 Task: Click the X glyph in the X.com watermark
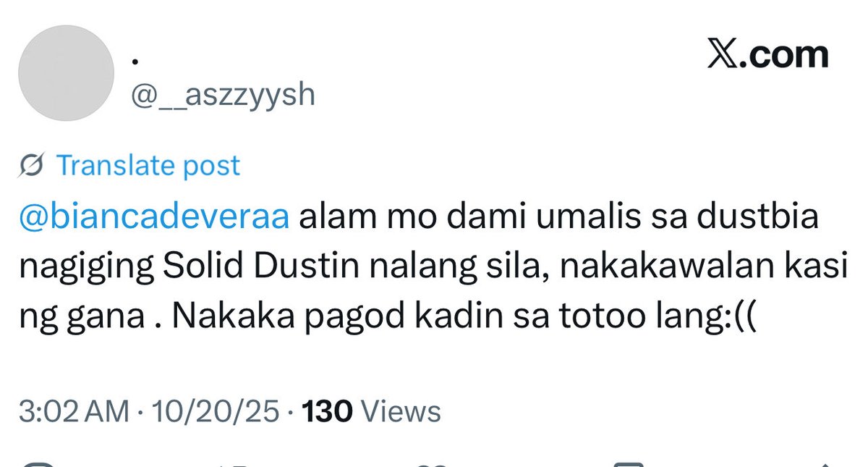click(721, 56)
